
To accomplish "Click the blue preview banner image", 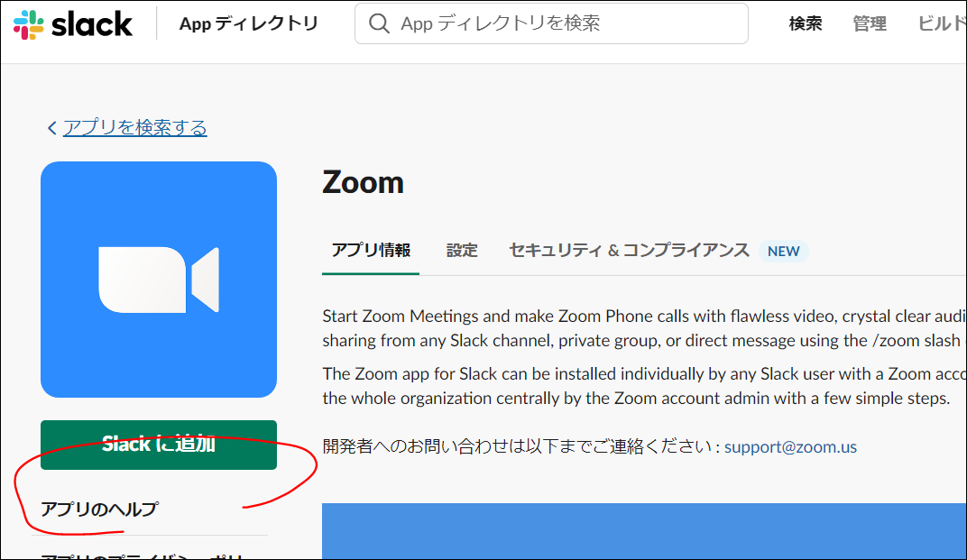I will (x=644, y=531).
